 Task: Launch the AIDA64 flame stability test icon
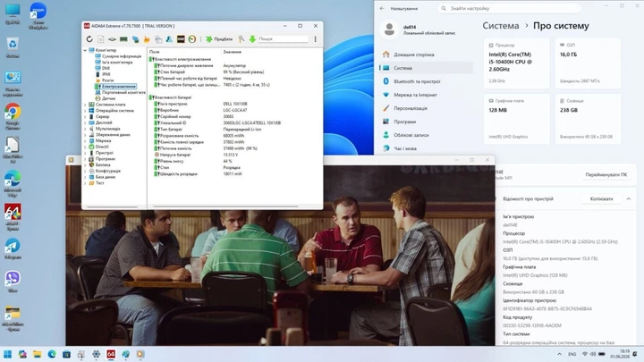(x=147, y=39)
